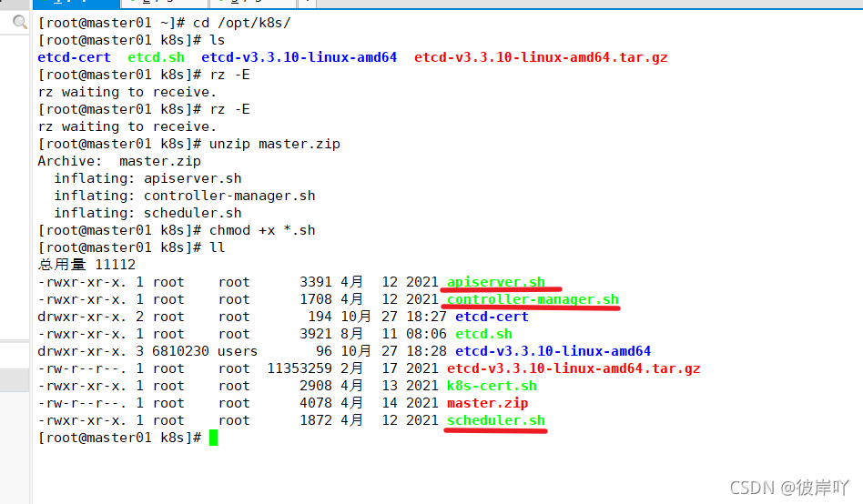Click the 'inflating: apiserver.sh' line
The width and height of the screenshot is (863, 504).
click(147, 178)
